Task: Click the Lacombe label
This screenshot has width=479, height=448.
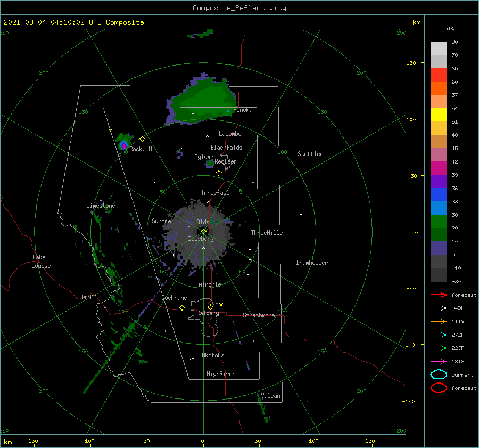Action: coord(230,134)
